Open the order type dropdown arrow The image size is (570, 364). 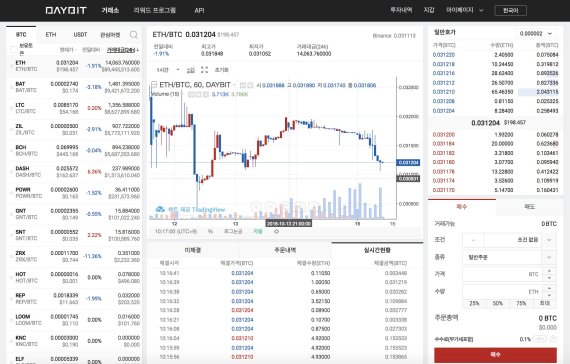(x=549, y=257)
